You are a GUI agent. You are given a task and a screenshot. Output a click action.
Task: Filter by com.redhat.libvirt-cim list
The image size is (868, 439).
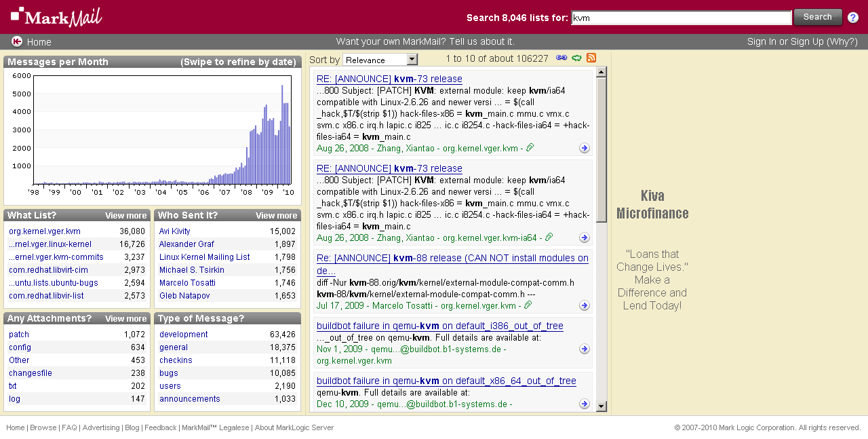click(x=48, y=270)
